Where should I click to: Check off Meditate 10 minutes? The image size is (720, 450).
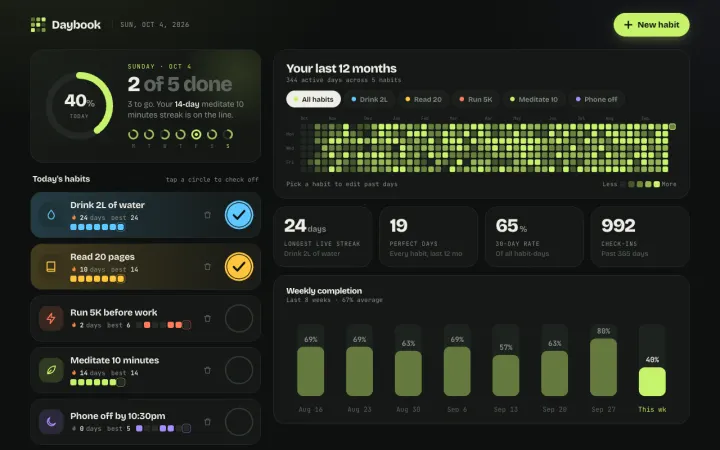[x=239, y=370]
